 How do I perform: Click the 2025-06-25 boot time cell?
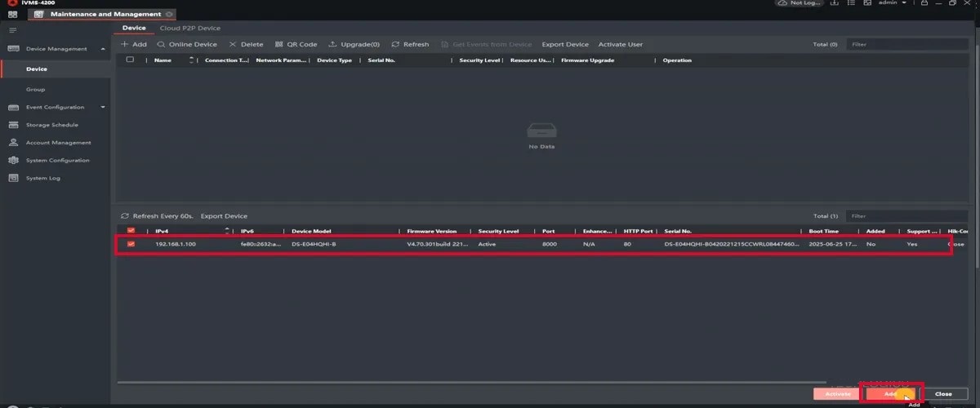click(x=831, y=244)
